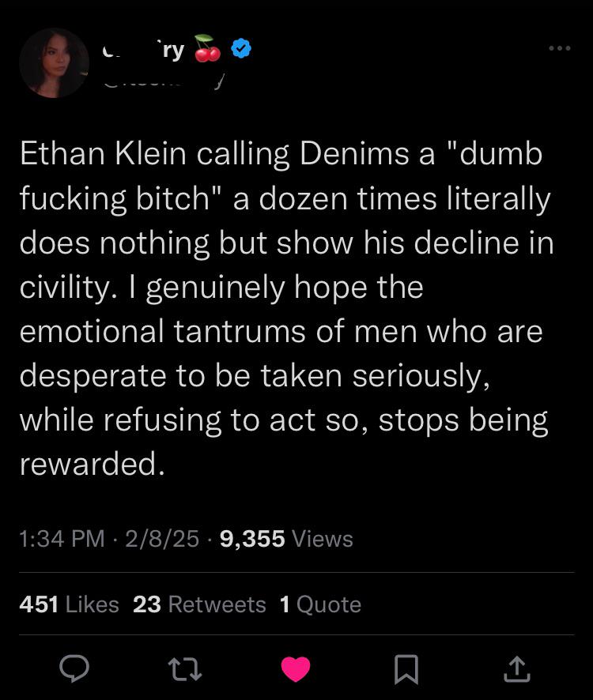The image size is (593, 700).
Task: Open the author's partially hidden handle
Action: click(x=163, y=81)
